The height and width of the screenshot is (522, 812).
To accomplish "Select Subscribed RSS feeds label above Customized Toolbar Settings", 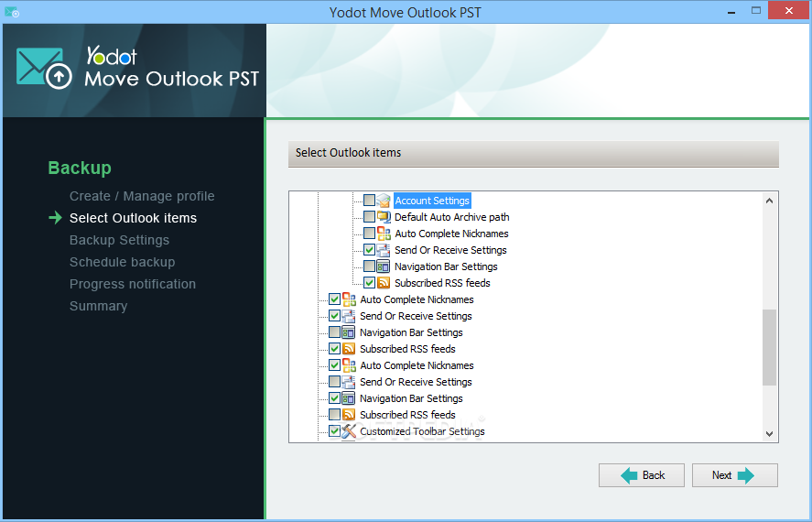I will [x=407, y=415].
